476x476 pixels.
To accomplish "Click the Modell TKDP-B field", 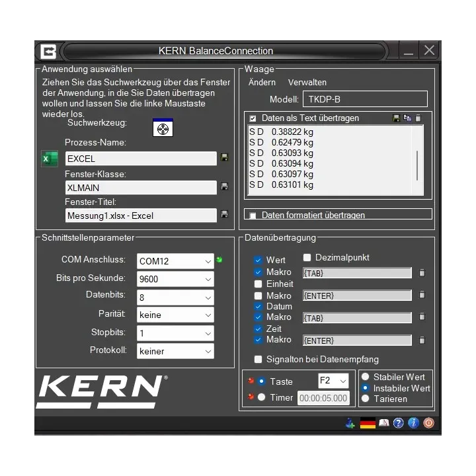I will click(x=365, y=99).
